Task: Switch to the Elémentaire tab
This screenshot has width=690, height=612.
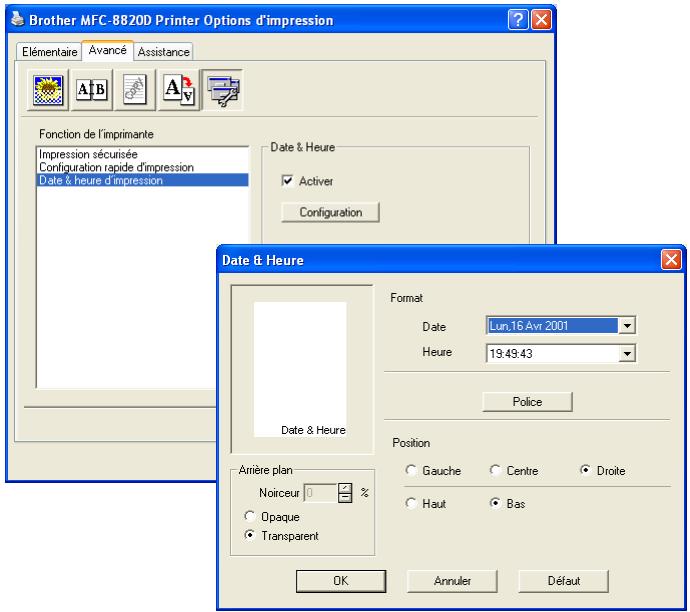Action: [49, 52]
